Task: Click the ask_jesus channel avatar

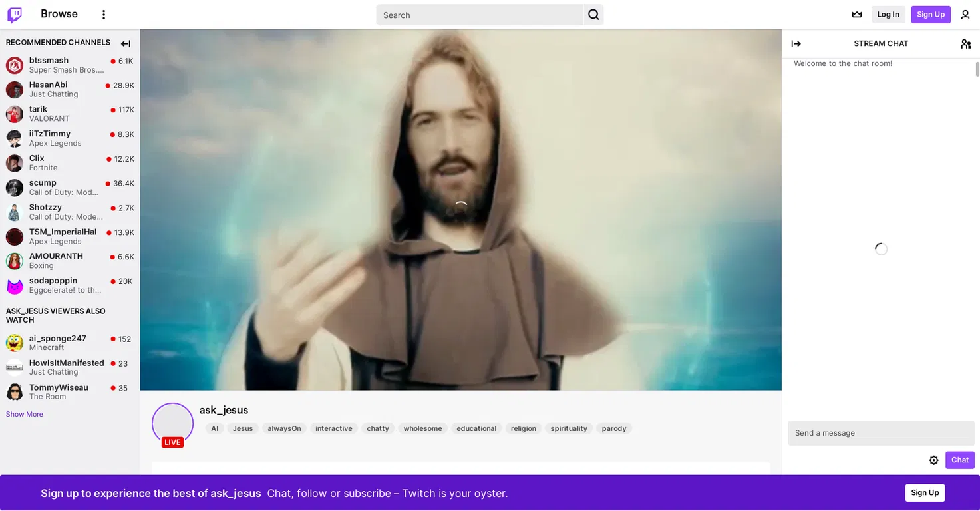Action: click(172, 423)
